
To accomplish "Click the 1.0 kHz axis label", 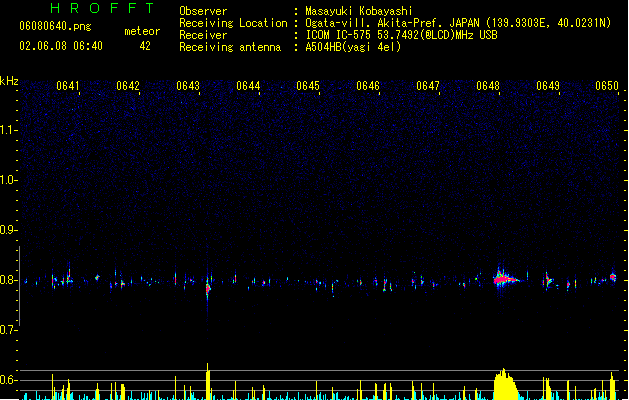I will 8,180.
